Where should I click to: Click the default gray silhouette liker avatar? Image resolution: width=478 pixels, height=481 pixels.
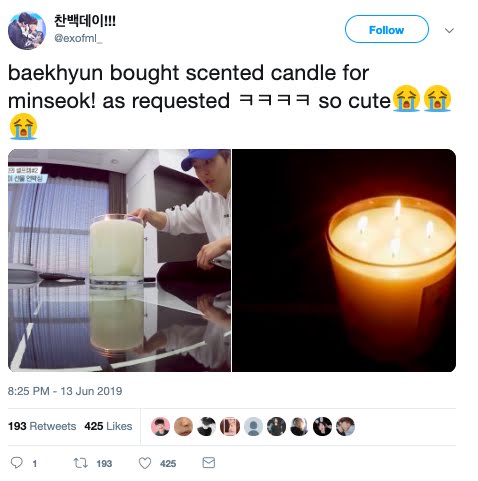tap(253, 426)
